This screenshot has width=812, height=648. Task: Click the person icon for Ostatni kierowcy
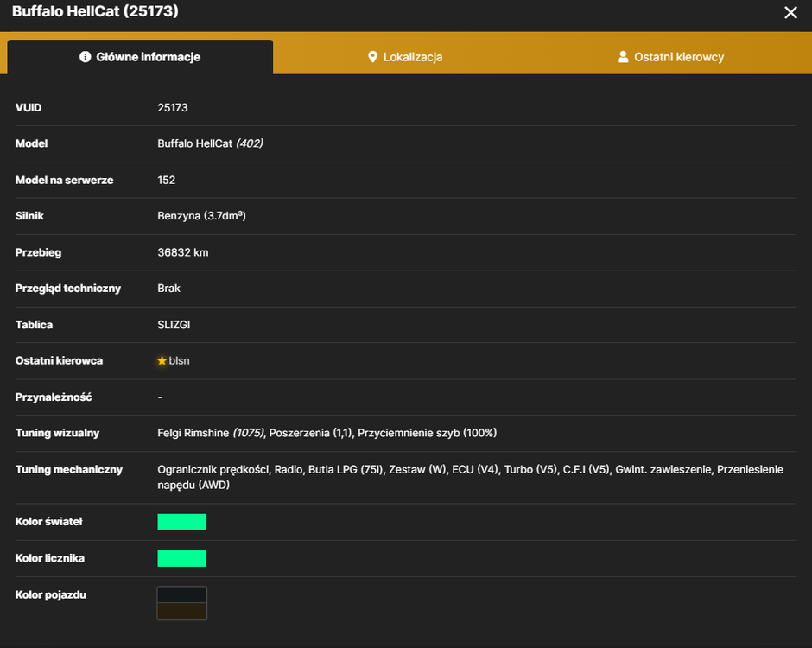pyautogui.click(x=623, y=57)
